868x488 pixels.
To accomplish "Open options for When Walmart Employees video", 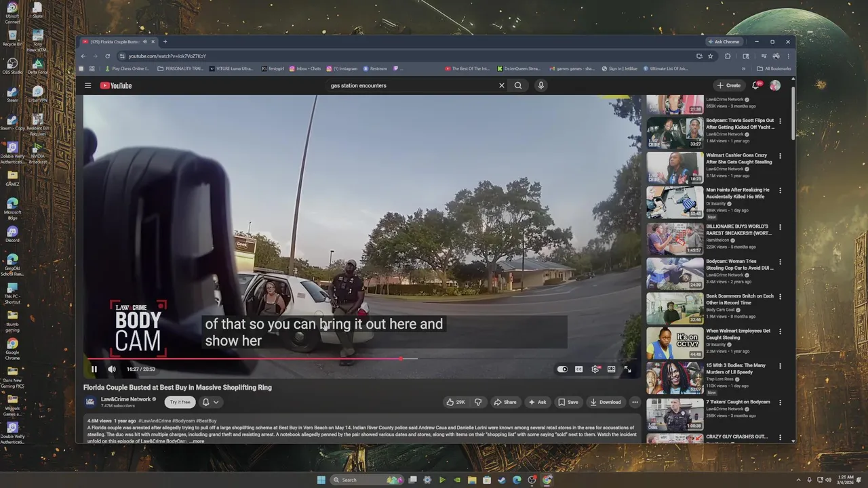I will (x=780, y=331).
